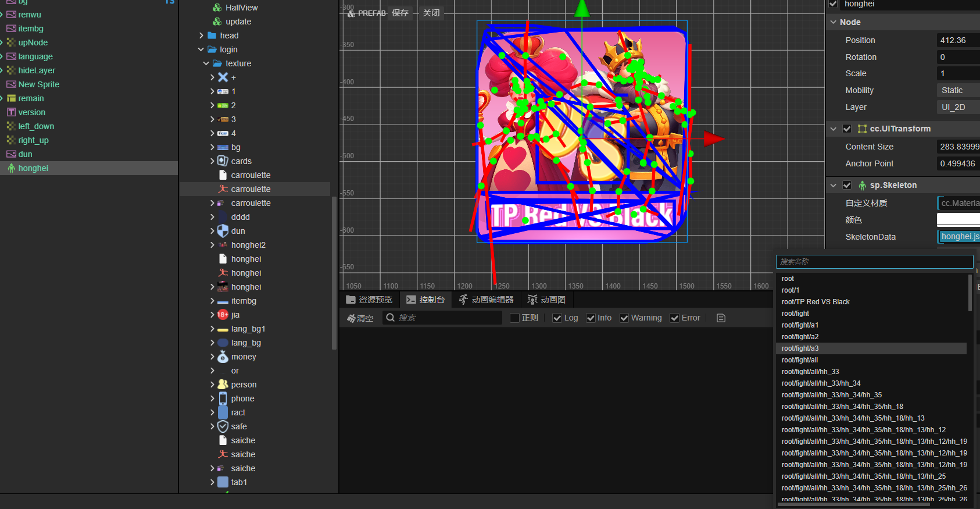Click the shield icon next to dddd's neighbor dun asset
The width and height of the screenshot is (980, 509).
[x=223, y=231]
